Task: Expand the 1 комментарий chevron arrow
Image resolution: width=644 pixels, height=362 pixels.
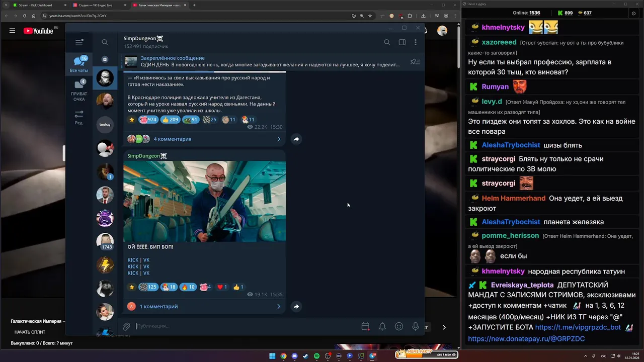Action: tap(279, 306)
